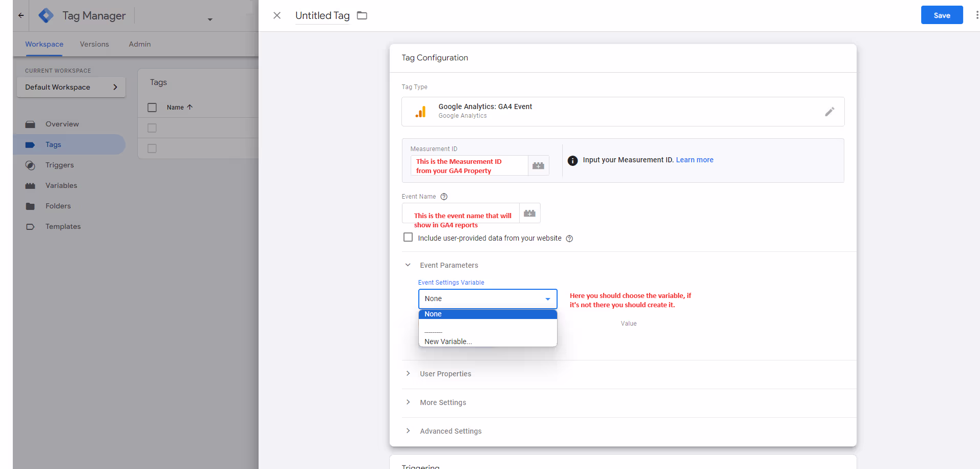980x469 pixels.
Task: Tick the first tag row checkbox
Action: tap(152, 128)
